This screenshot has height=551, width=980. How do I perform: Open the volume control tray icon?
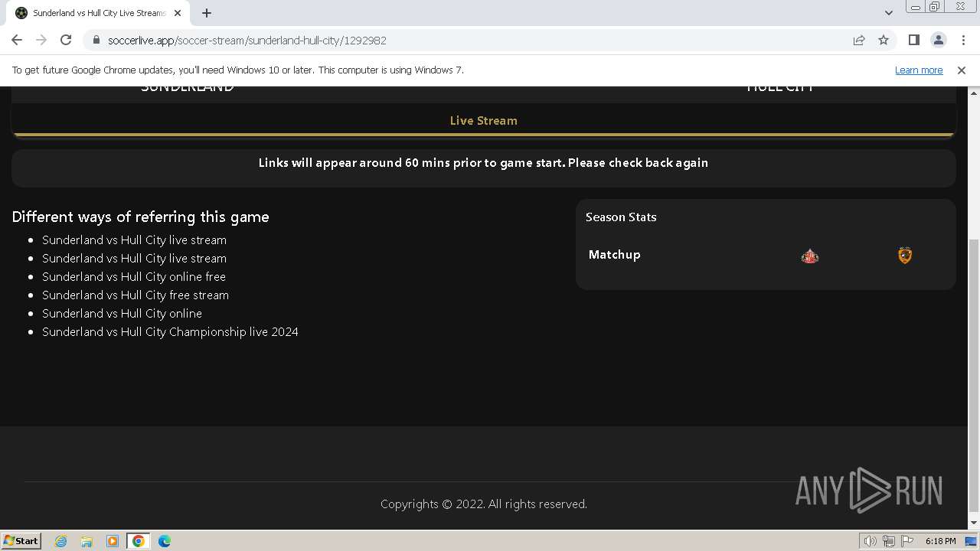click(x=871, y=541)
